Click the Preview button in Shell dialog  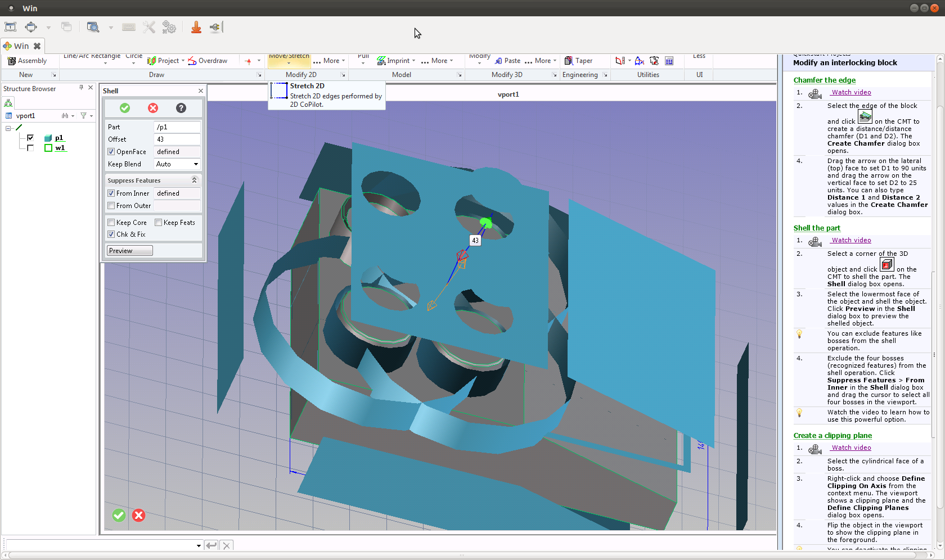click(x=130, y=251)
